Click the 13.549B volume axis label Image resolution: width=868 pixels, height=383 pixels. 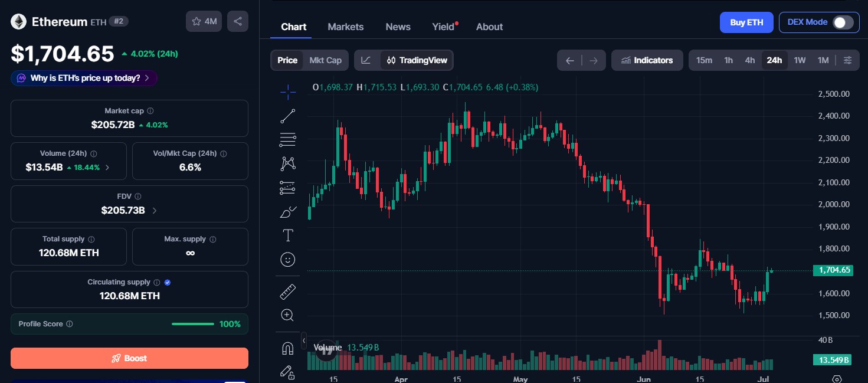832,359
